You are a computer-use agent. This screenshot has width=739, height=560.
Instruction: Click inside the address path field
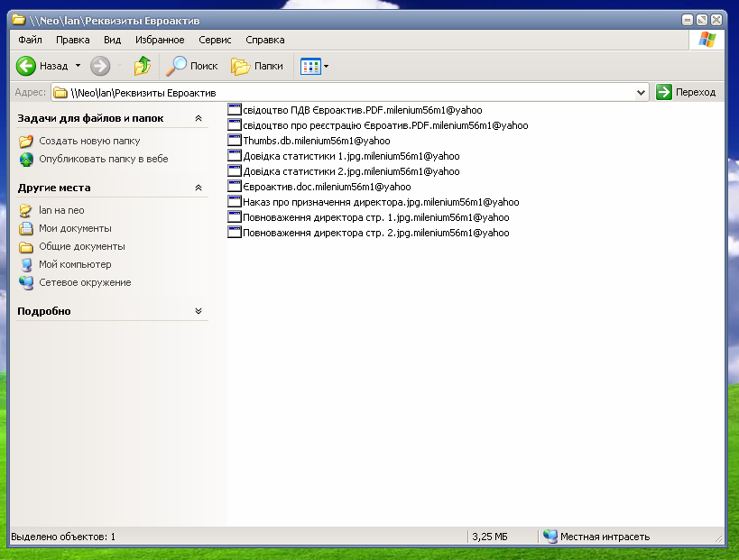tap(361, 92)
